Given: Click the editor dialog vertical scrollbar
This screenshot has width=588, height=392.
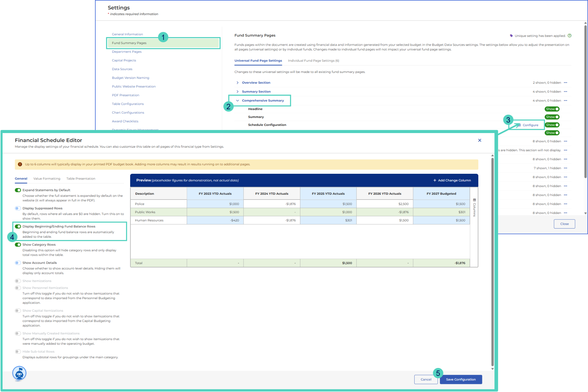Looking at the screenshot, I should click(492, 262).
